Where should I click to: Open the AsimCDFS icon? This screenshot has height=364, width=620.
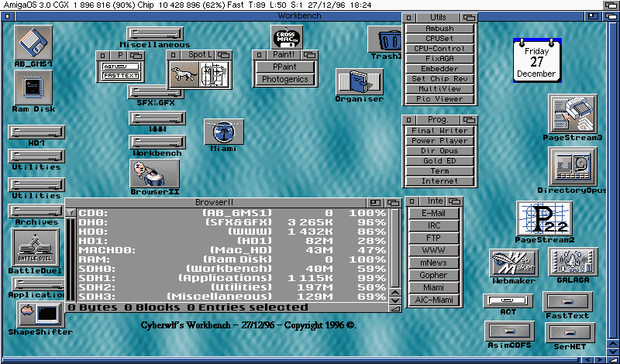click(x=509, y=331)
